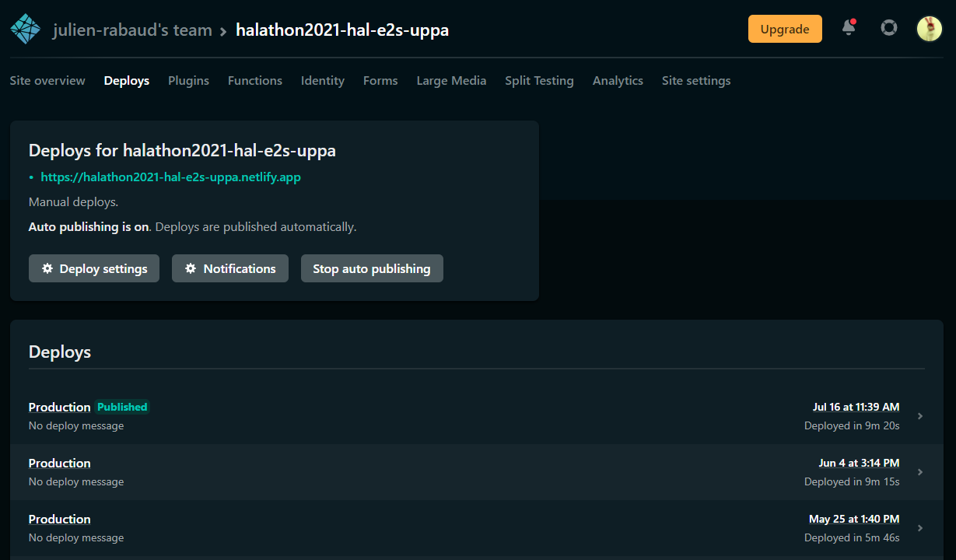This screenshot has width=956, height=560.
Task: Open the support lifebuoy icon
Action: (888, 29)
